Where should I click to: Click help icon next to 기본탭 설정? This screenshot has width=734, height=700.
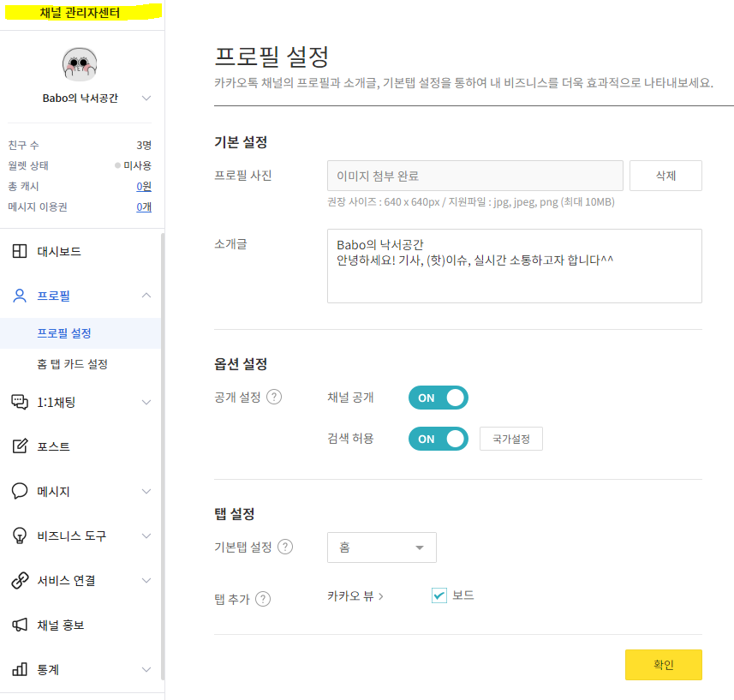pos(285,547)
